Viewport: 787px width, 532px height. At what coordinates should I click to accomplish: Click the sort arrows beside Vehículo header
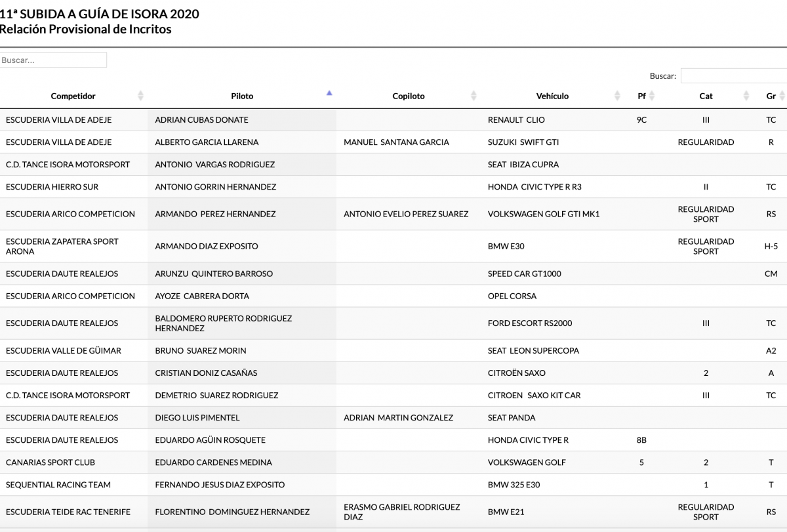coord(617,96)
